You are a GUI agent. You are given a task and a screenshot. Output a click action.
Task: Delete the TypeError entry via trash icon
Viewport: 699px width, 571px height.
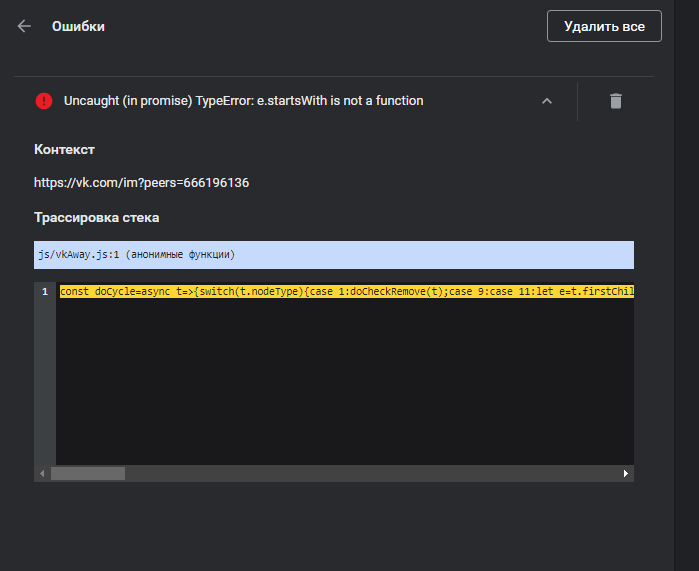616,101
